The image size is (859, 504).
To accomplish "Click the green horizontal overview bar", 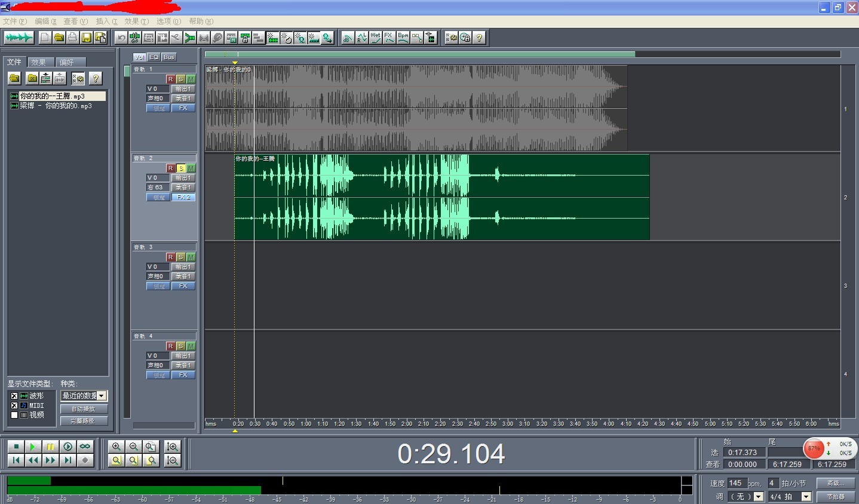I will point(419,54).
